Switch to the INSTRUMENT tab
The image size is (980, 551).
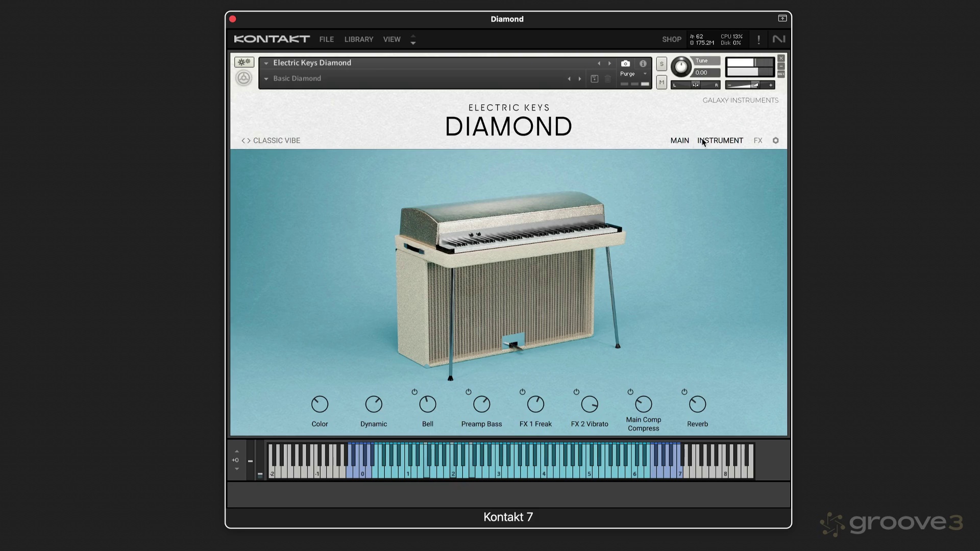pos(720,140)
